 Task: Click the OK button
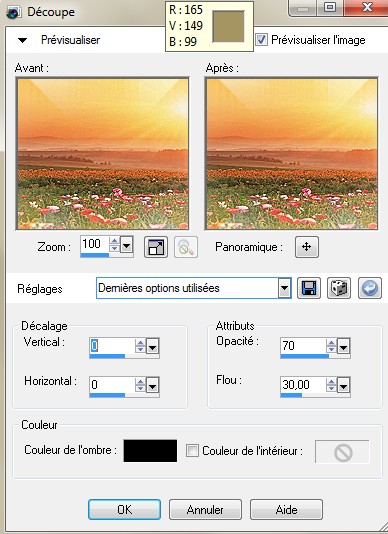click(124, 509)
